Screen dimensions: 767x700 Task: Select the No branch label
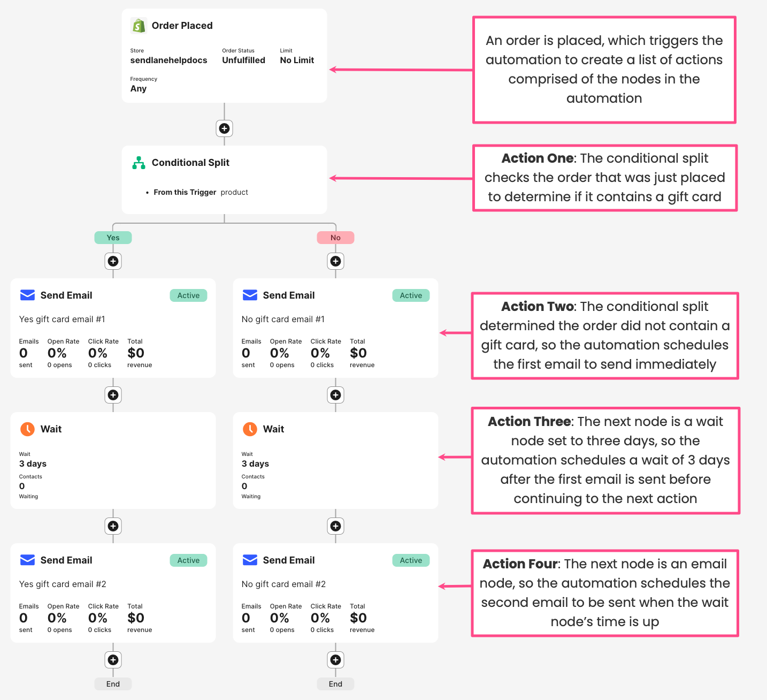pyautogui.click(x=335, y=238)
